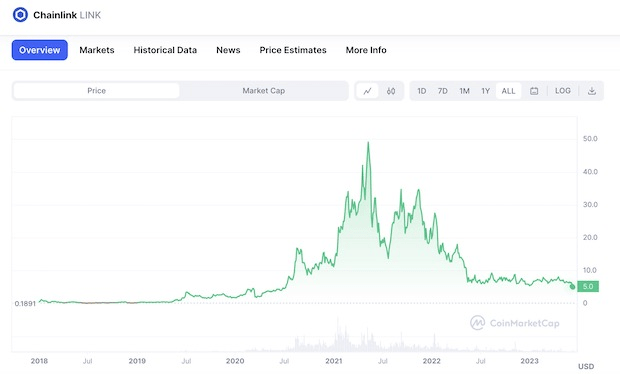Click the 2020 x-axis label
This screenshot has height=374, width=620.
[x=235, y=361]
